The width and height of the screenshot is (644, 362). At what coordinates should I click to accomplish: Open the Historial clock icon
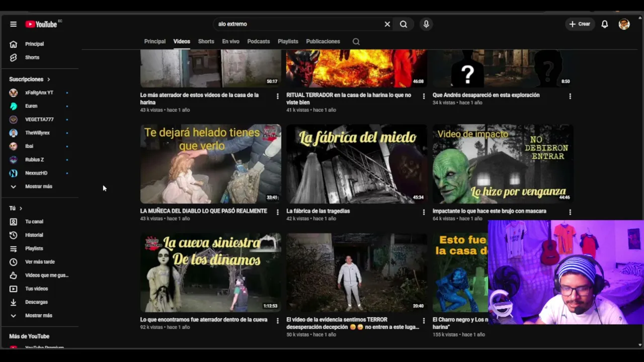pyautogui.click(x=14, y=235)
